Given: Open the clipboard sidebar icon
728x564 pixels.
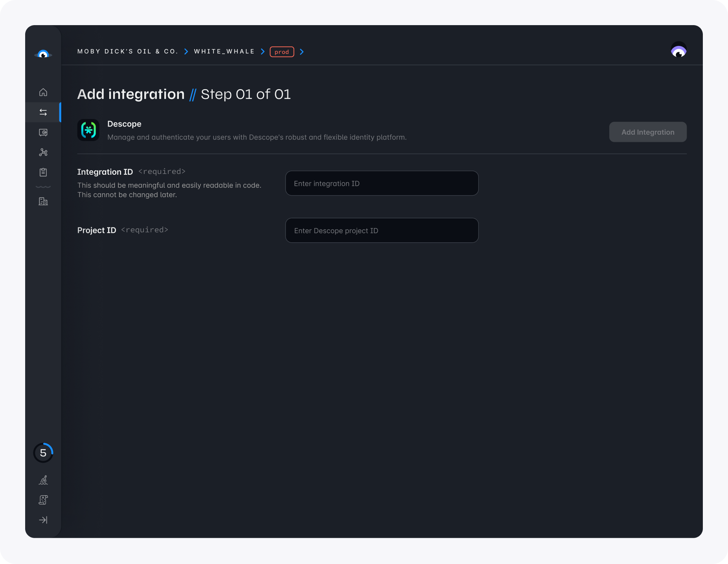Looking at the screenshot, I should (43, 172).
